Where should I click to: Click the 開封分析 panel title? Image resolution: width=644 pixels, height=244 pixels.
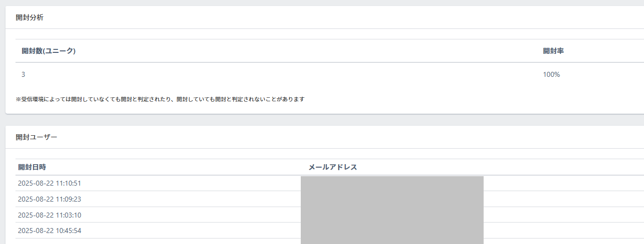[x=29, y=17]
